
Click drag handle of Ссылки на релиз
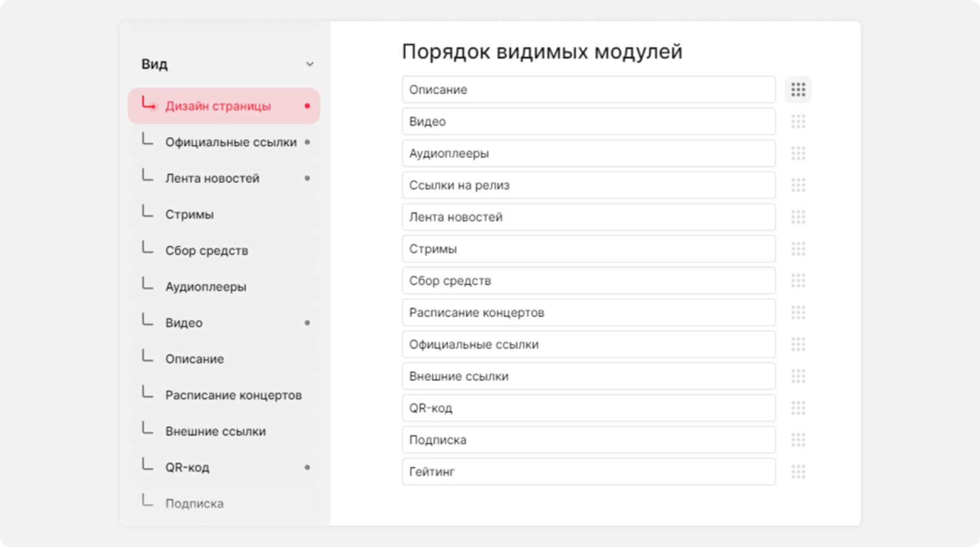tap(798, 186)
